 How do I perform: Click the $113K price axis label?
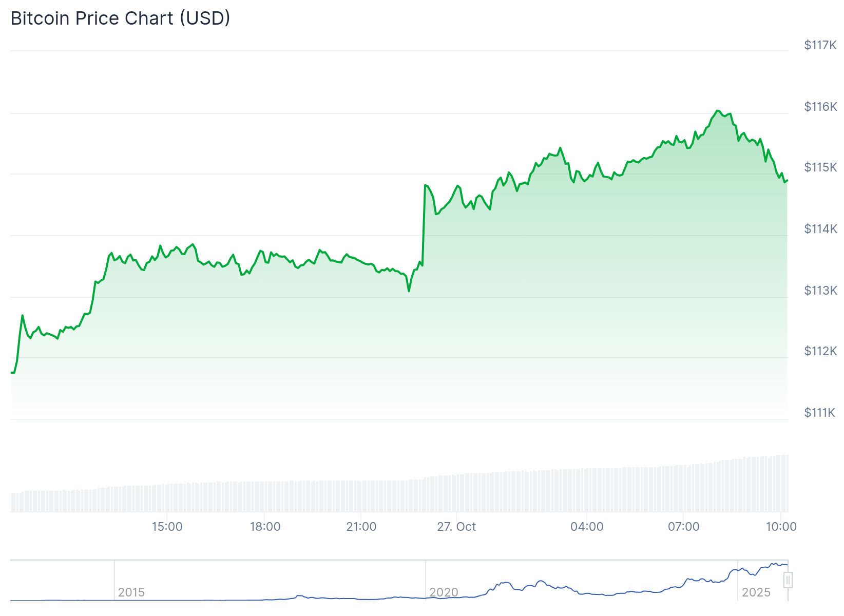tap(820, 291)
